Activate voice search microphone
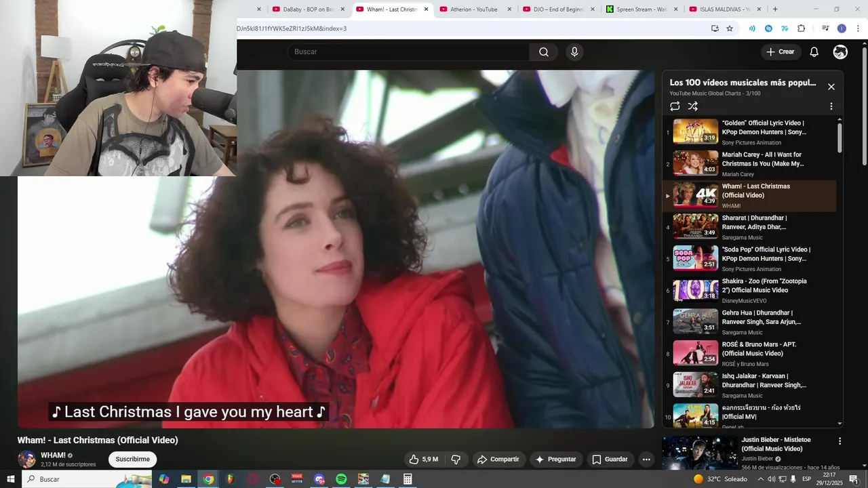868x488 pixels. 574,52
